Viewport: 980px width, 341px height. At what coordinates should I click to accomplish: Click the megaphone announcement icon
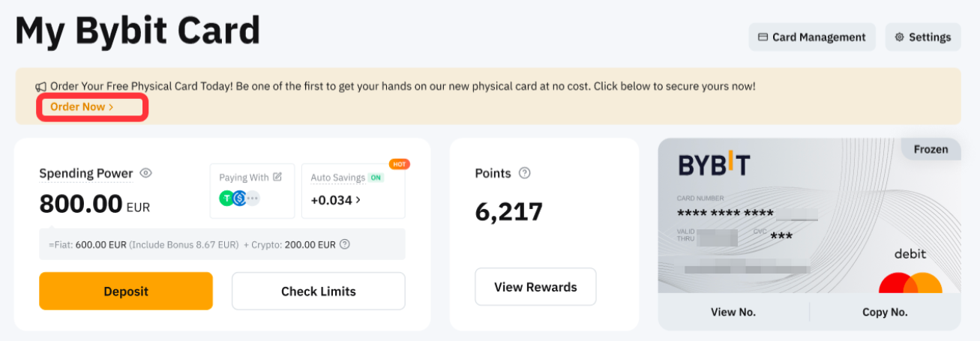click(40, 86)
